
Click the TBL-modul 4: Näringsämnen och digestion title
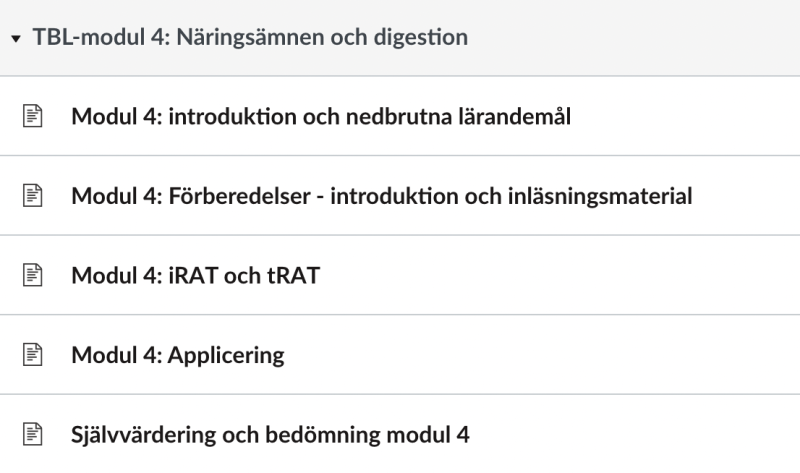250,37
